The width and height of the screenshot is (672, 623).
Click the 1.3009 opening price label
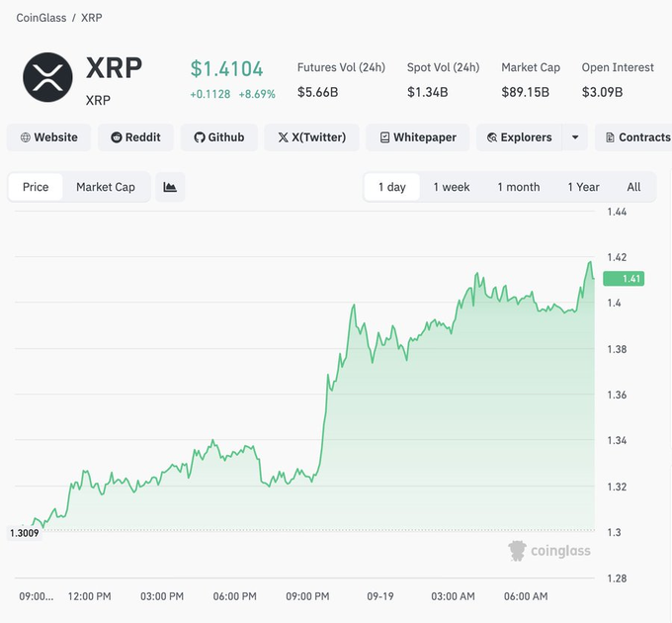pos(25,533)
